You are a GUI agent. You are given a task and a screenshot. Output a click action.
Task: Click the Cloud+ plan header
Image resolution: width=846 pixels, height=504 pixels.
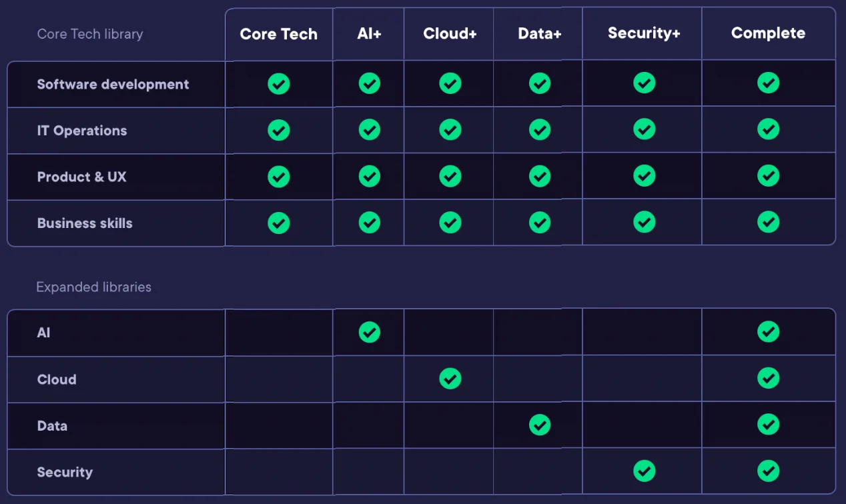[x=449, y=34]
